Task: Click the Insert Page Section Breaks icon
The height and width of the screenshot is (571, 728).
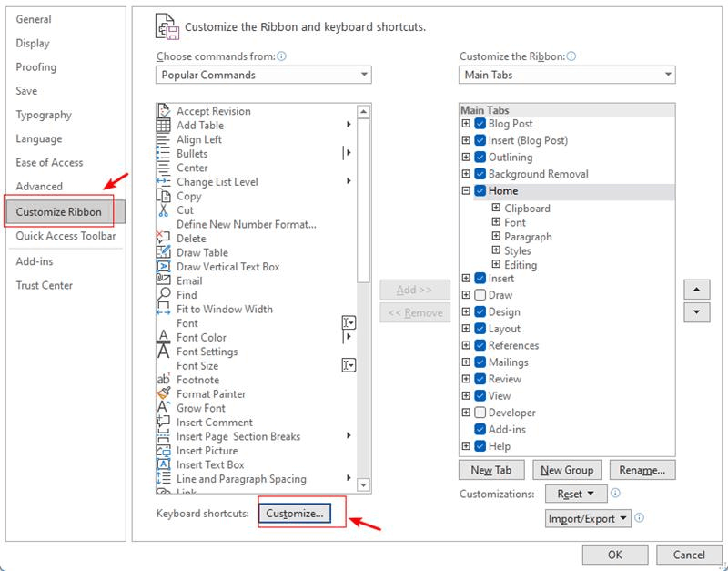Action: pyautogui.click(x=164, y=436)
